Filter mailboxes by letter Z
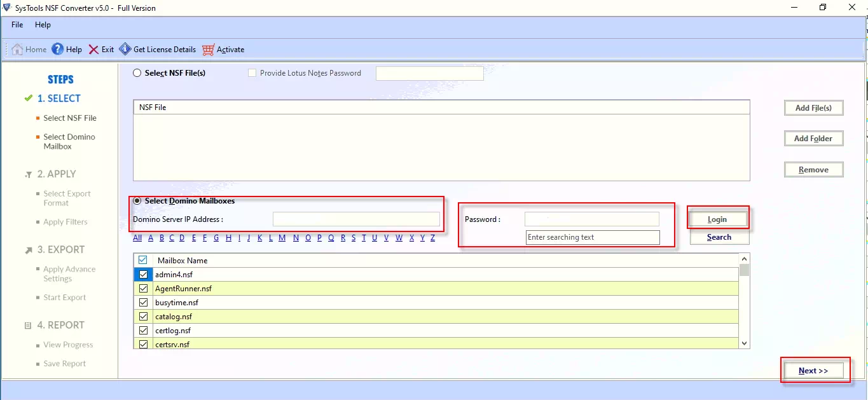 (433, 238)
